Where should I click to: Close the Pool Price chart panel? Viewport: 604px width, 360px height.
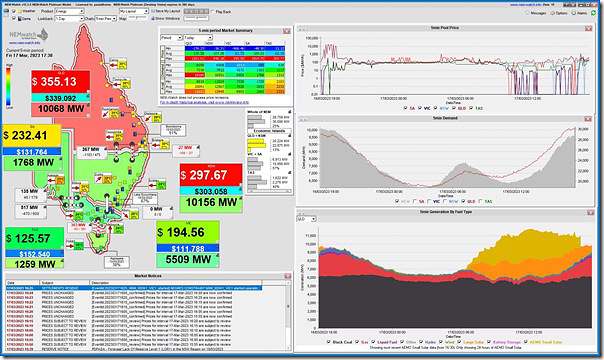(x=588, y=28)
